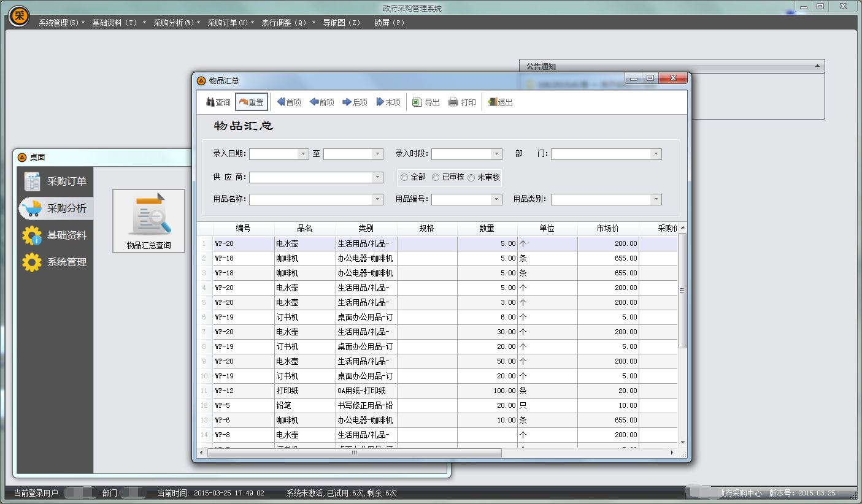Click the 版本号: 2015.03.25 status text
The height and width of the screenshot is (504, 862).
(802, 493)
